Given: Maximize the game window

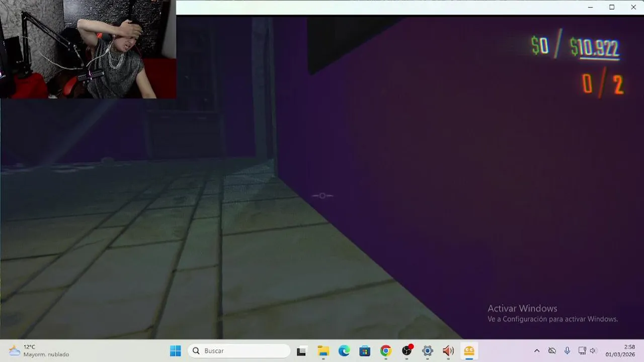Looking at the screenshot, I should coord(612,7).
